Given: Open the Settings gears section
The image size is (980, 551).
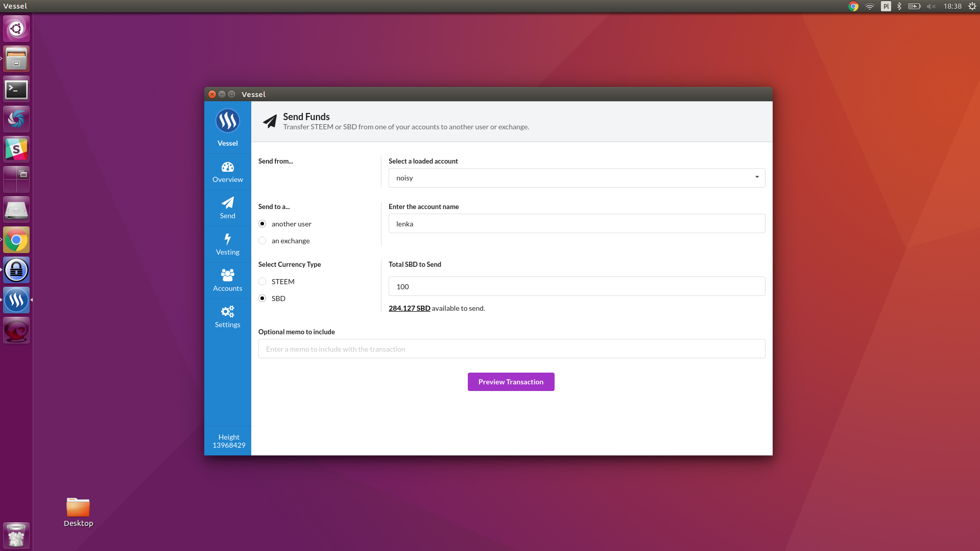Looking at the screenshot, I should point(228,317).
